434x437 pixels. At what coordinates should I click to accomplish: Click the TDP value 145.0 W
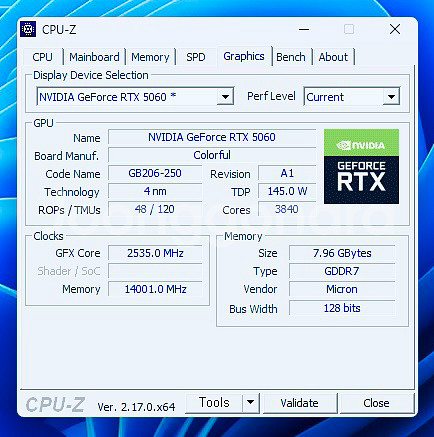287,191
